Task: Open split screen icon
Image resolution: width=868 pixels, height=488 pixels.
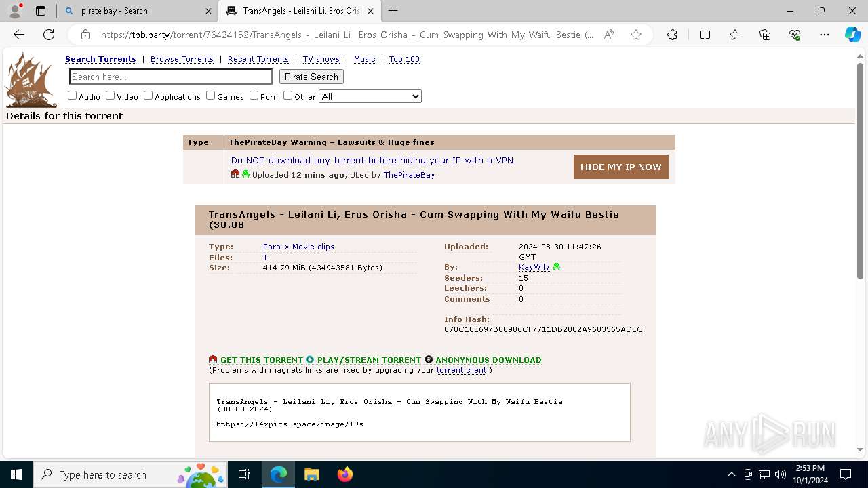Action: [705, 35]
